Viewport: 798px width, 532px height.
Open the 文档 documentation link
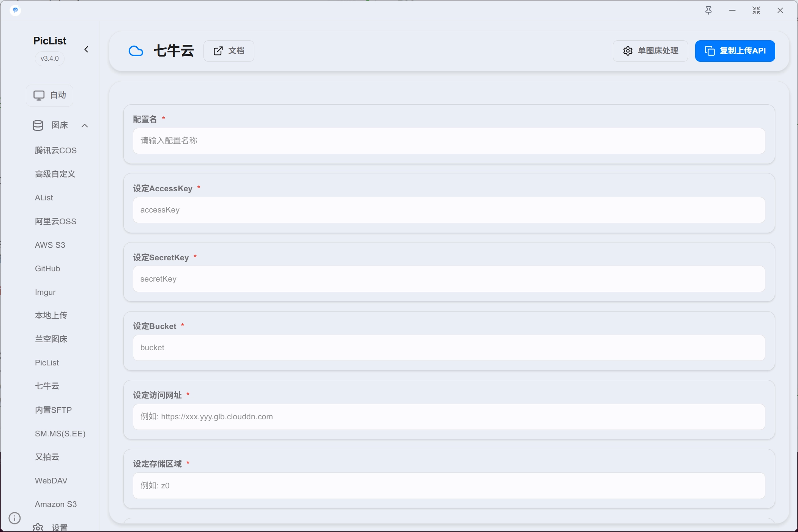[x=229, y=51]
